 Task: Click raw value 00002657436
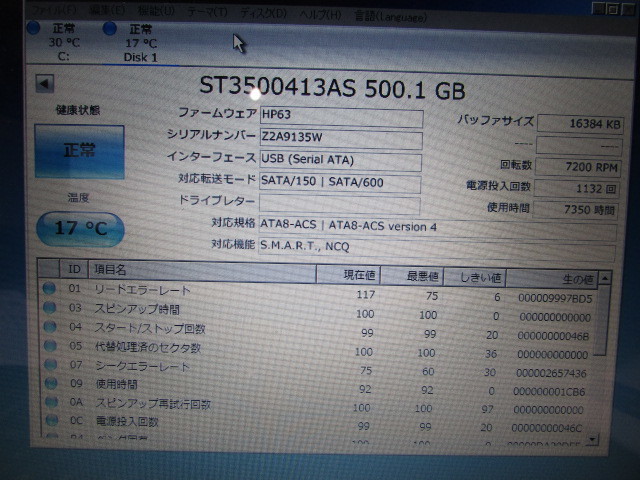[x=551, y=373]
